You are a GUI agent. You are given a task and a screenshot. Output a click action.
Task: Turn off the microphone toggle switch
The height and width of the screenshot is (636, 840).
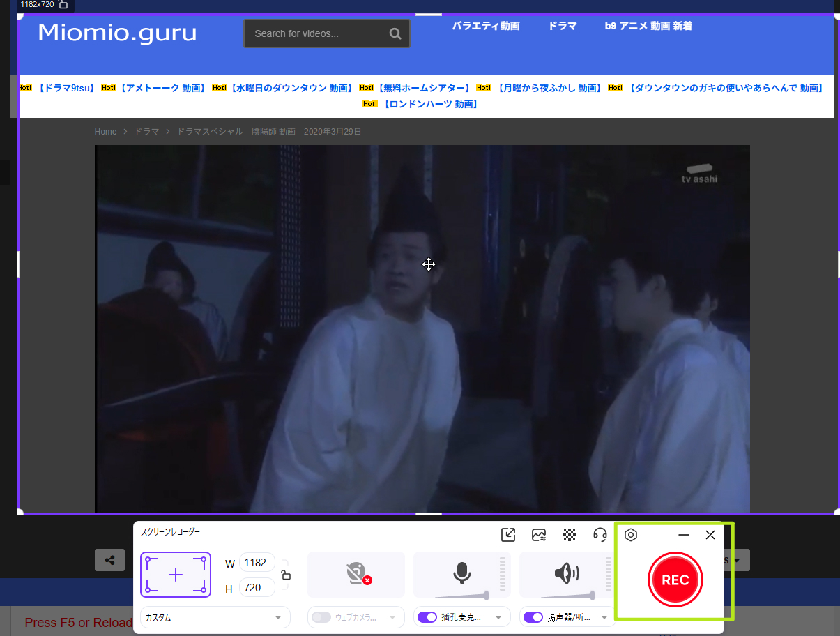coord(427,617)
